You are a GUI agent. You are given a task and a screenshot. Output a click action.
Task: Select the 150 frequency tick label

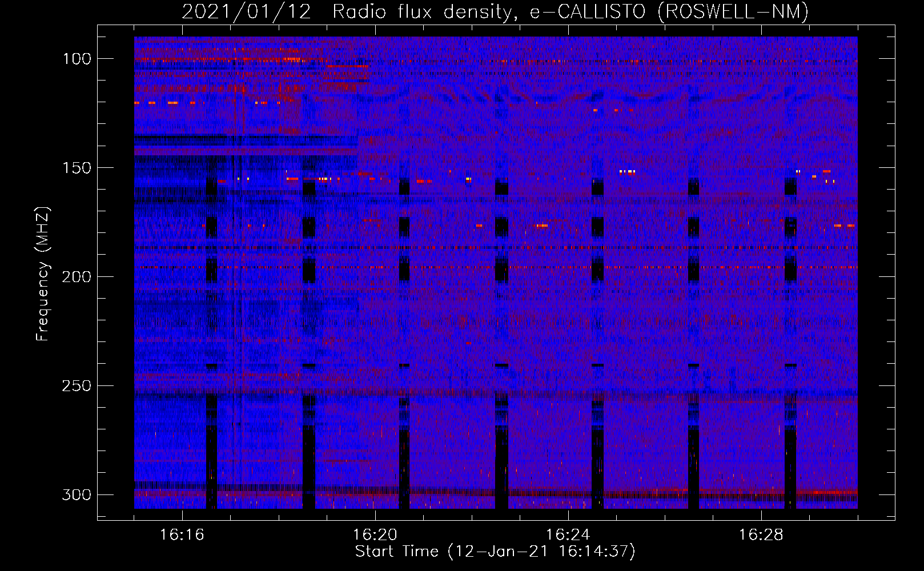coord(77,168)
